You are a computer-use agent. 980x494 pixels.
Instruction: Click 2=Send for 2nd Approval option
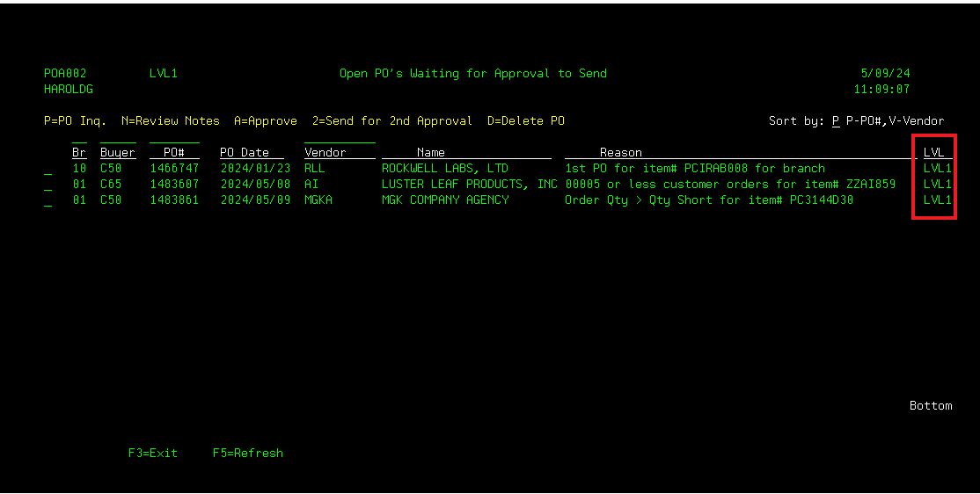pos(392,121)
